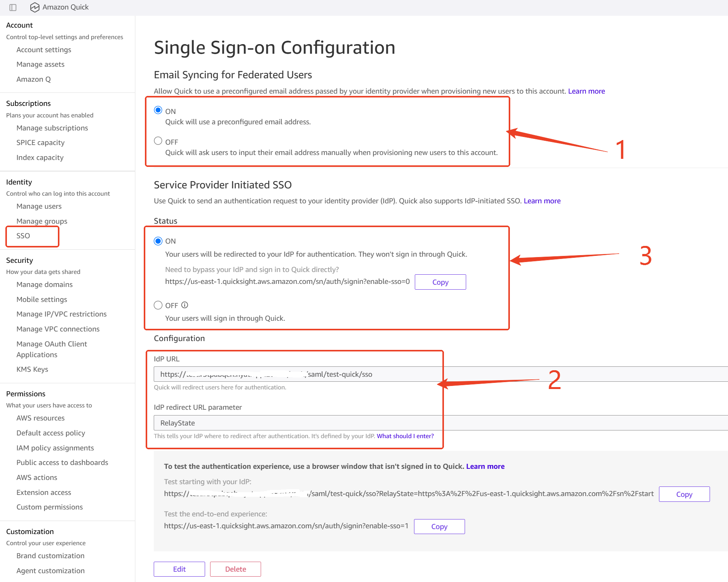Click the RelayState parameter field
Viewport: 728px width, 582px height.
coord(441,423)
